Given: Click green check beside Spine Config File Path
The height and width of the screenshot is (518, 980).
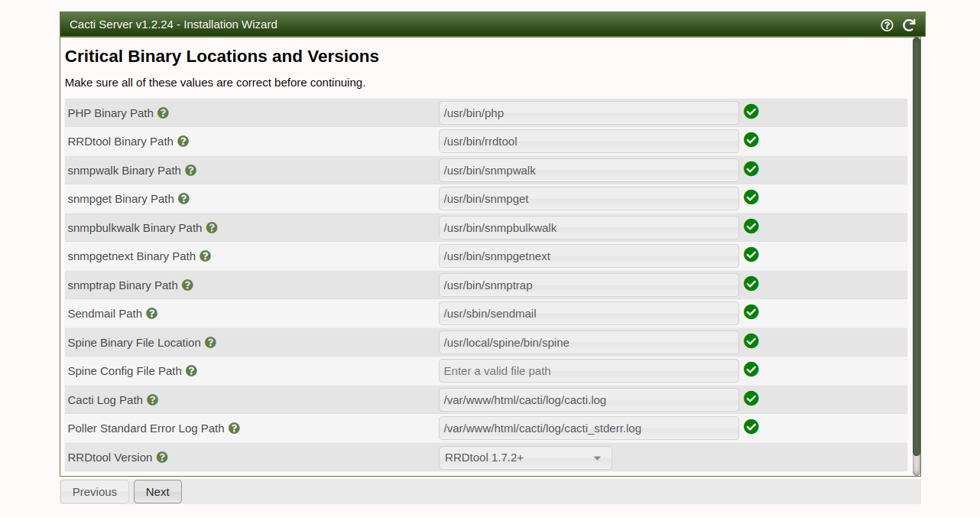Looking at the screenshot, I should 751,370.
